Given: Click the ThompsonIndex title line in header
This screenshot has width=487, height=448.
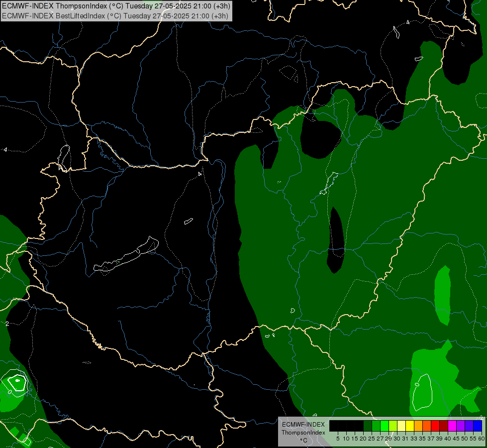Looking at the screenshot, I should pos(116,6).
